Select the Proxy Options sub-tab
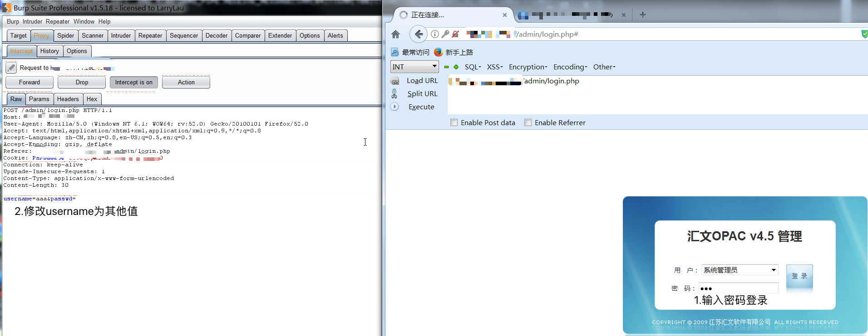The width and height of the screenshot is (868, 336). click(x=77, y=51)
